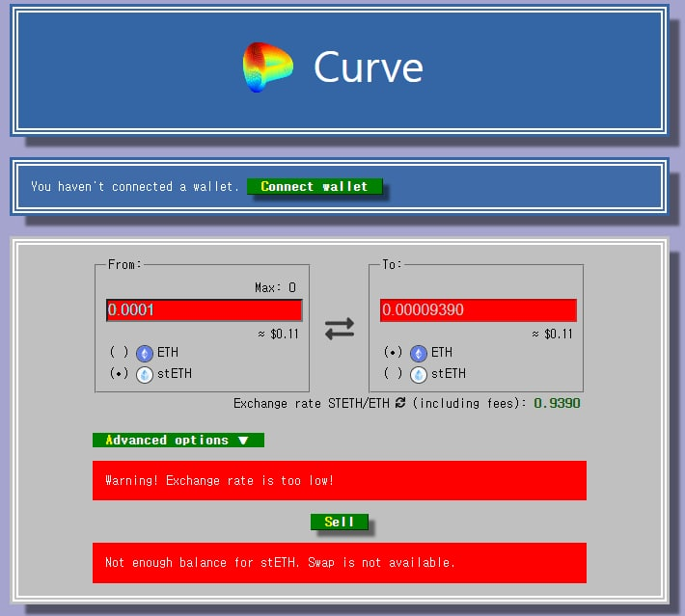Screen dimensions: 685x616
Task: Click the ≈ $0.11 value under From
Action: coord(278,334)
